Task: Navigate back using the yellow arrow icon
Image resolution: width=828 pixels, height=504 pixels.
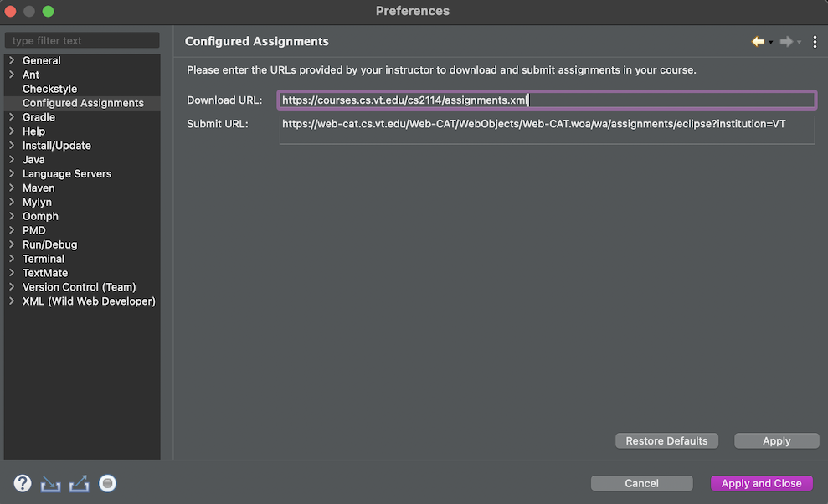Action: (756, 40)
